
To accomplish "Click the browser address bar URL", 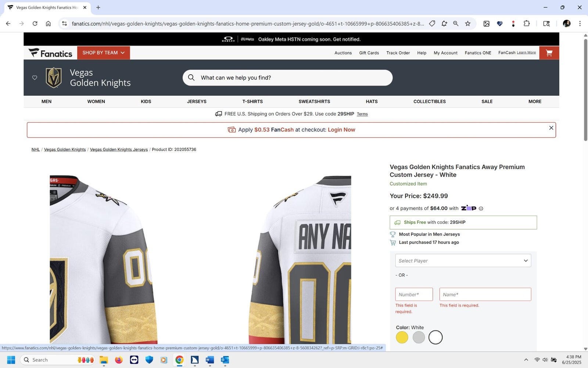I will [248, 24].
